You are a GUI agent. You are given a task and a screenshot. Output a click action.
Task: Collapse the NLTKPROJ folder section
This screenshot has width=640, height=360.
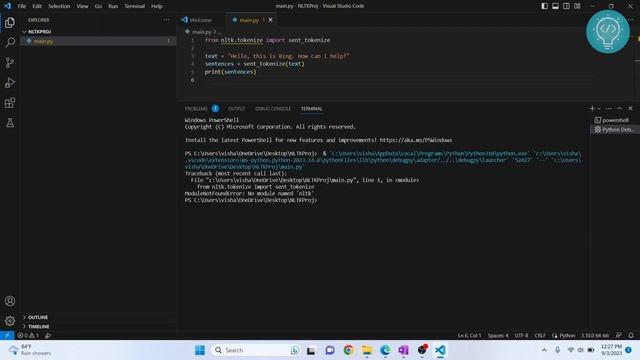pyautogui.click(x=98, y=31)
